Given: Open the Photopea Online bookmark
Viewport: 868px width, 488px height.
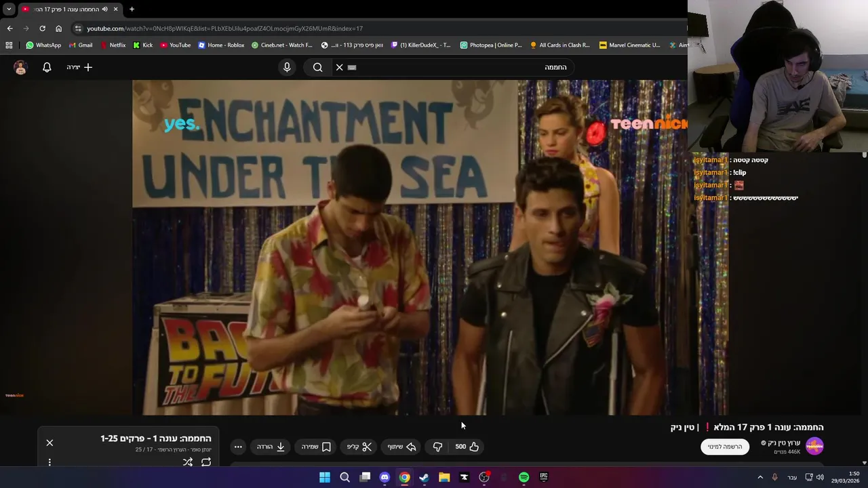Looking at the screenshot, I should (491, 45).
